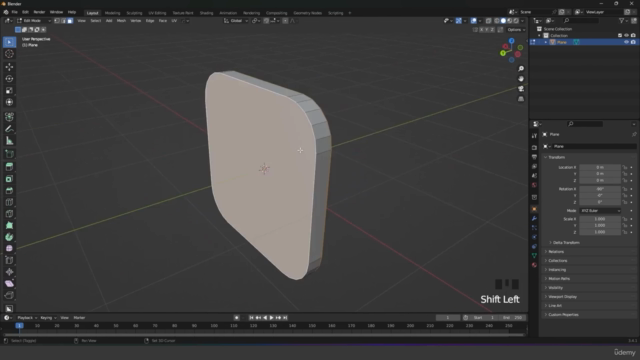This screenshot has height=360, width=640.
Task: Open the XYZ Euler rotation mode dropdown
Action: click(x=600, y=211)
